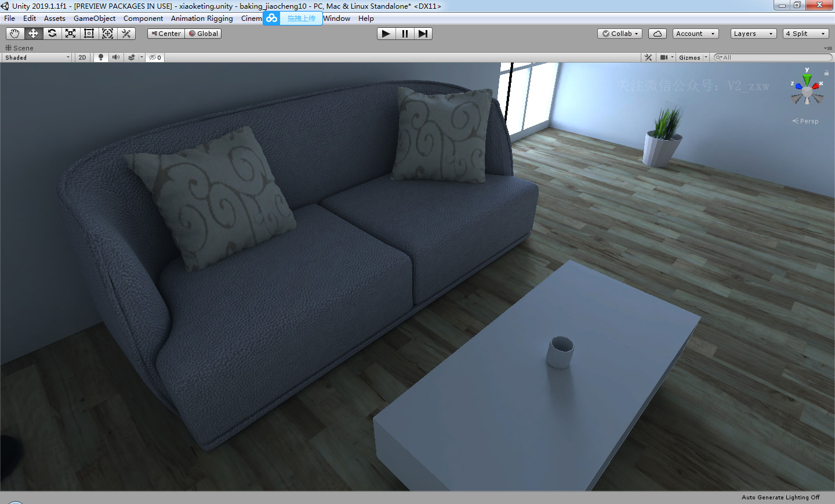The height and width of the screenshot is (504, 835).
Task: Toggle Global handle rotation button
Action: point(204,34)
